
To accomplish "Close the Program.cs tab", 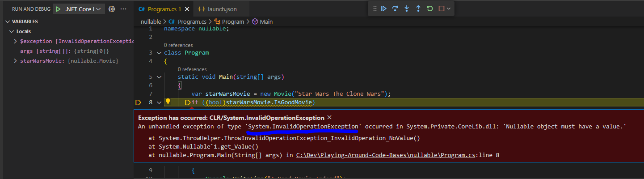I will (187, 9).
